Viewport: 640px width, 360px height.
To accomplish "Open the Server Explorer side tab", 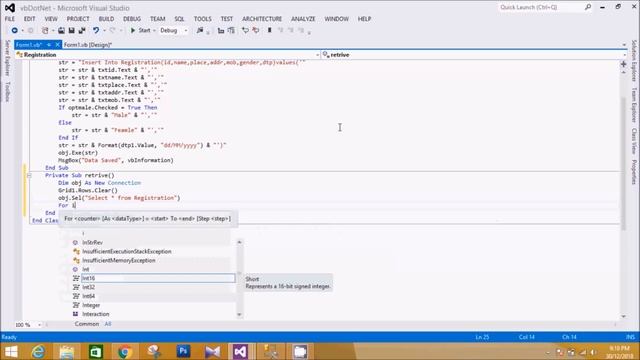I will coord(7,58).
